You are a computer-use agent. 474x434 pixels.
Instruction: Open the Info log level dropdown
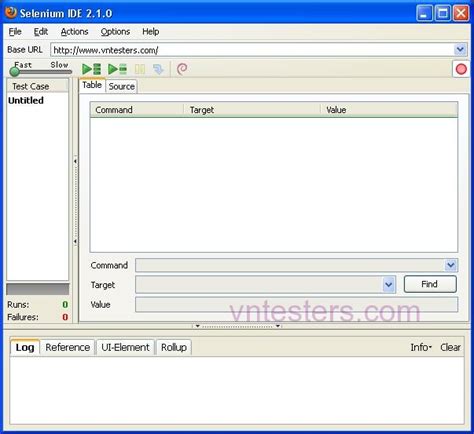(421, 347)
